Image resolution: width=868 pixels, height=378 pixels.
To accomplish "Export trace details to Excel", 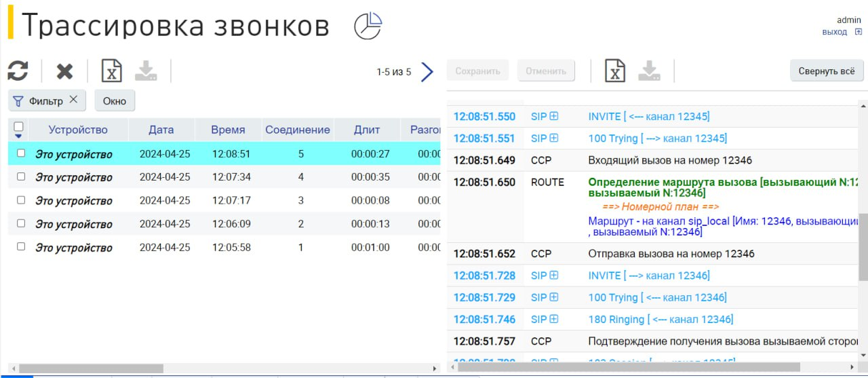I will [x=615, y=71].
